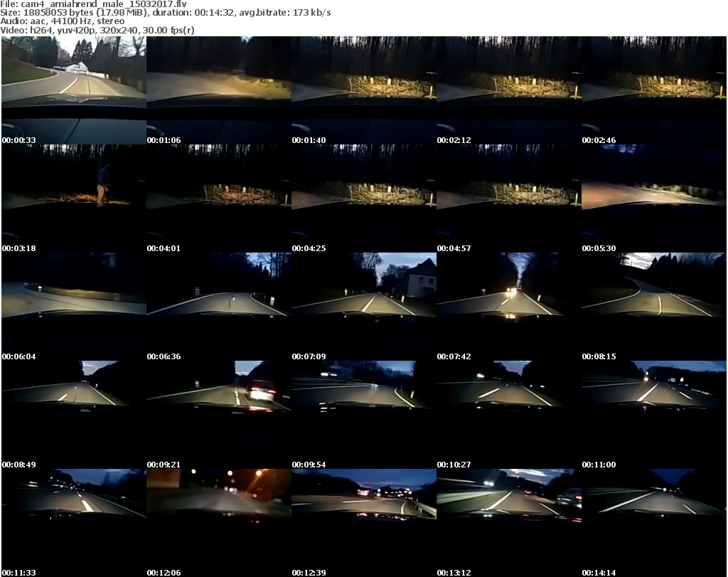
Task: Click the frame thumbnail stamped 00:05:30
Action: pos(654,198)
